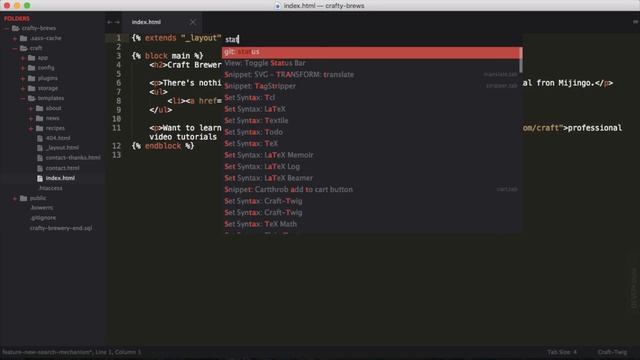The image size is (640, 360).
Task: Click the file icon next to 404.html
Action: (x=40, y=138)
